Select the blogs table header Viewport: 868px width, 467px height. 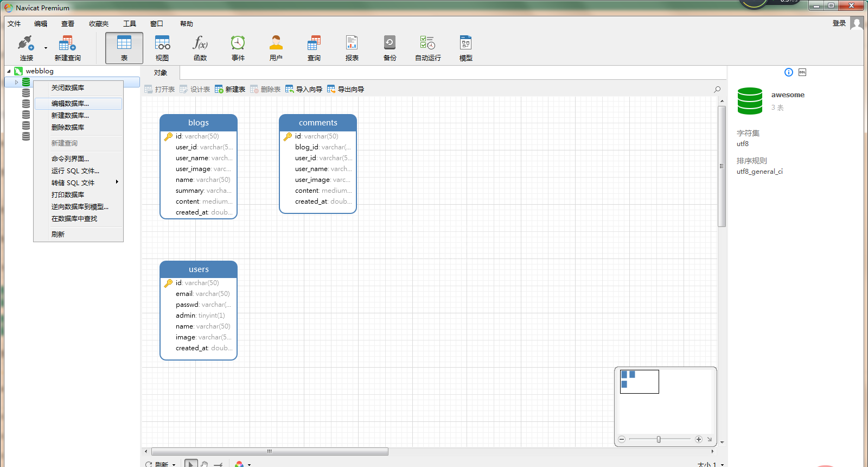199,123
